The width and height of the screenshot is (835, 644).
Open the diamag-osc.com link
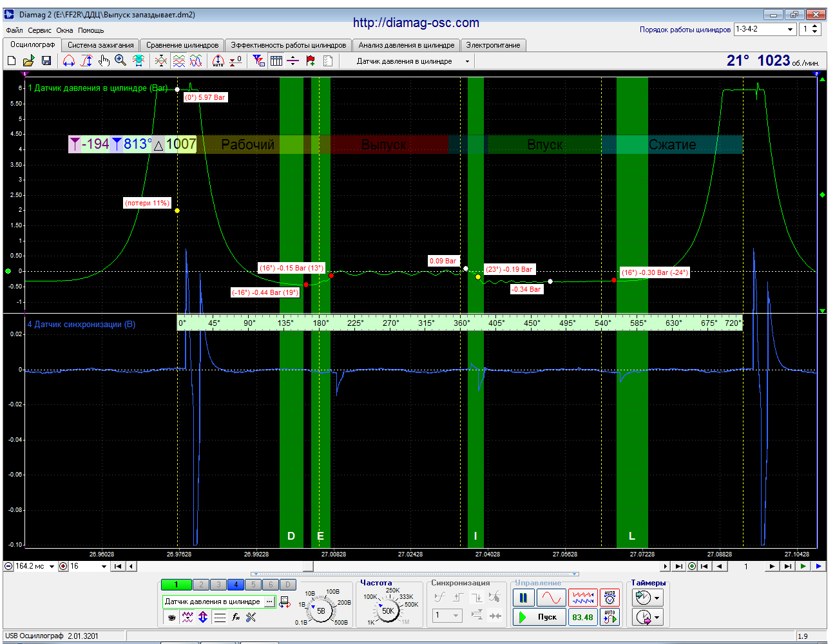[416, 23]
